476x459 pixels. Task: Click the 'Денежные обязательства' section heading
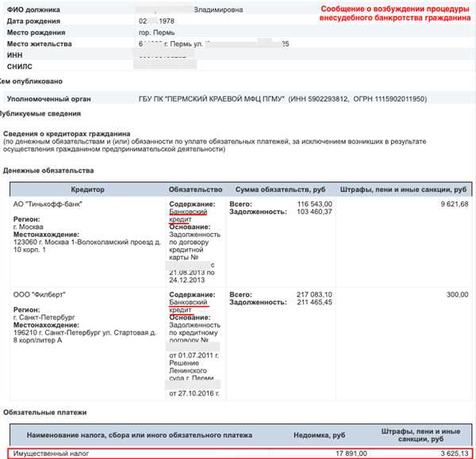48,170
